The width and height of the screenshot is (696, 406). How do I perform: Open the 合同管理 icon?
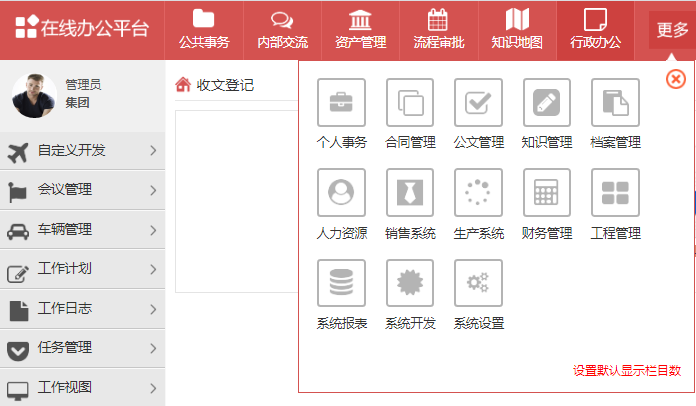tap(410, 102)
